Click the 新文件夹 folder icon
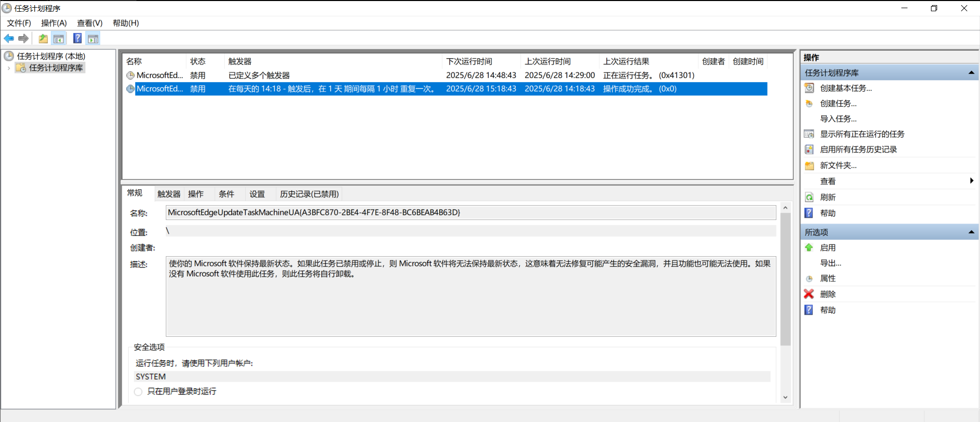This screenshot has width=980, height=422. (x=809, y=165)
